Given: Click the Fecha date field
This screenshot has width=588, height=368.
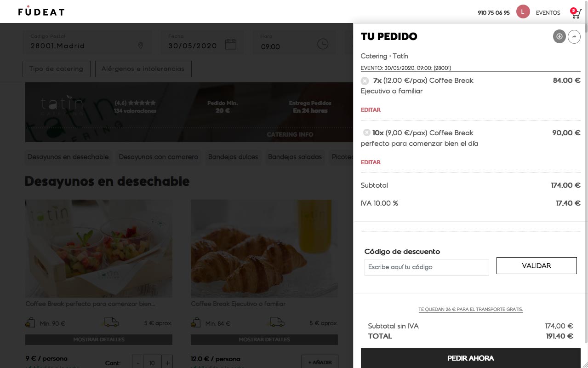Looking at the screenshot, I should coord(202,42).
